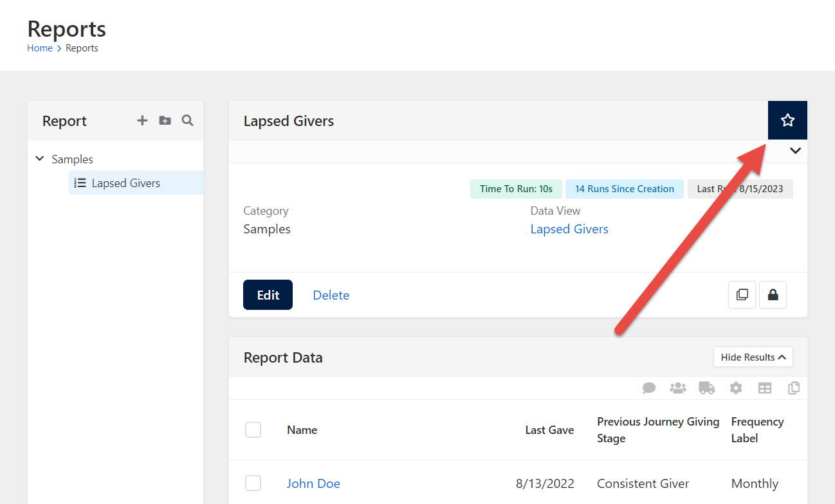Click the Edit button

click(268, 294)
